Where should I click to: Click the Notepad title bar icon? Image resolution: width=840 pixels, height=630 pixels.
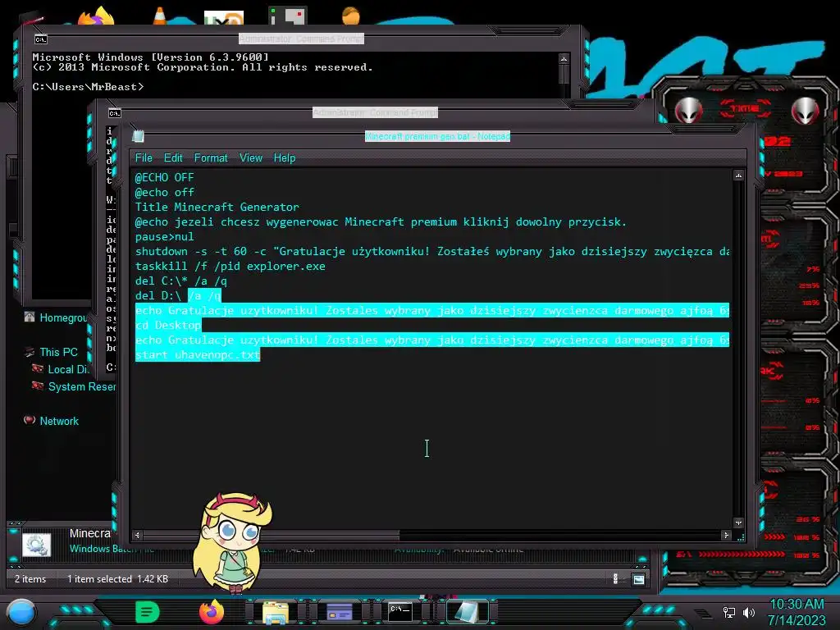138,136
